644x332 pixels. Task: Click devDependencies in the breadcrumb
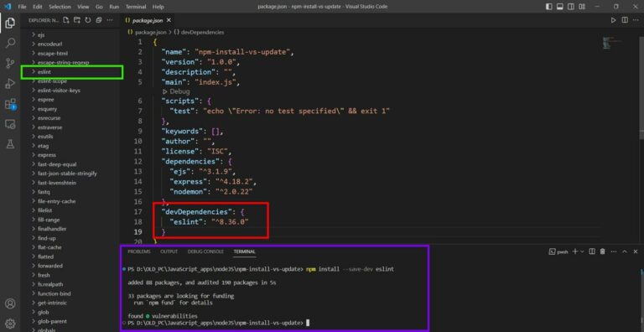tap(199, 32)
